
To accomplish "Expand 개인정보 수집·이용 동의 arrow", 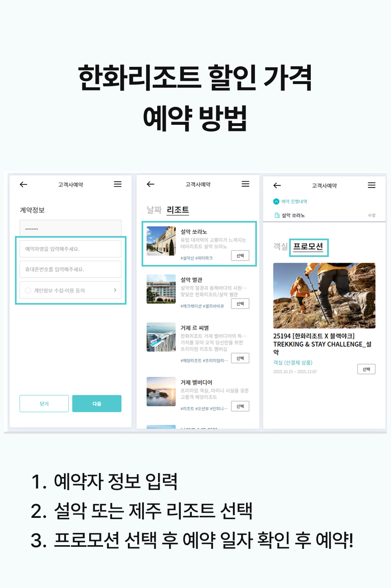I will pos(115,290).
